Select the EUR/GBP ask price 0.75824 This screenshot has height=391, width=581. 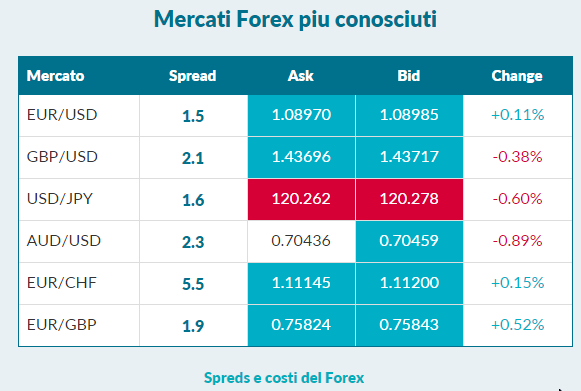pos(301,325)
